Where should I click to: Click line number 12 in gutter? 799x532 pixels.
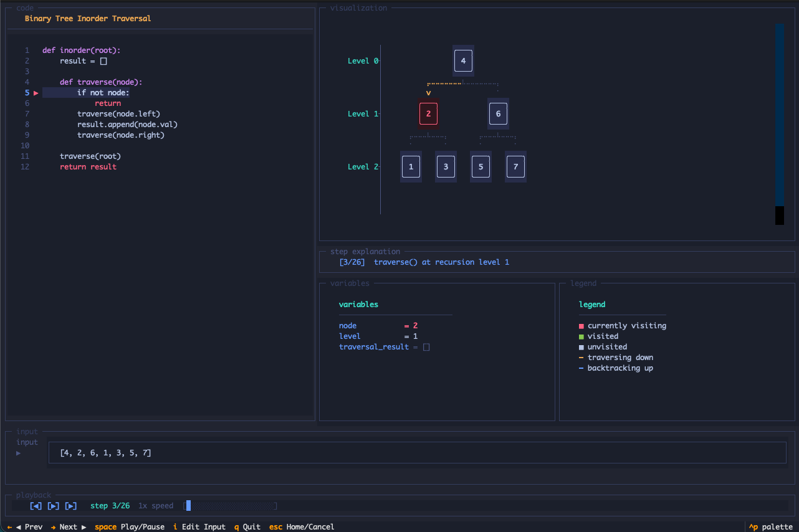point(25,167)
